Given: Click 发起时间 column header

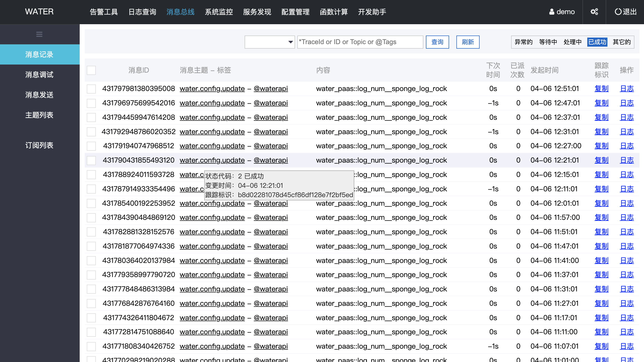Looking at the screenshot, I should tap(544, 70).
